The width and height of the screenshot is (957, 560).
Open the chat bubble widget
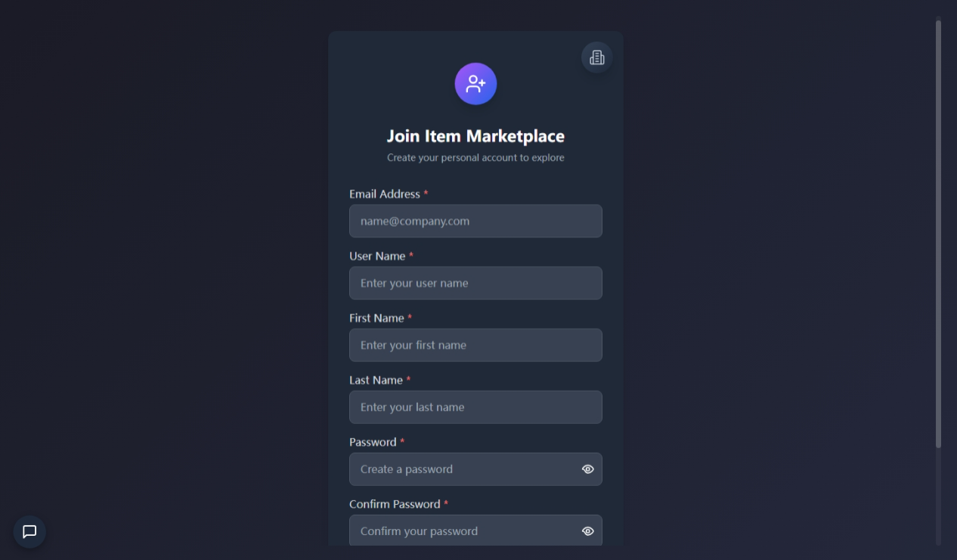tap(29, 531)
